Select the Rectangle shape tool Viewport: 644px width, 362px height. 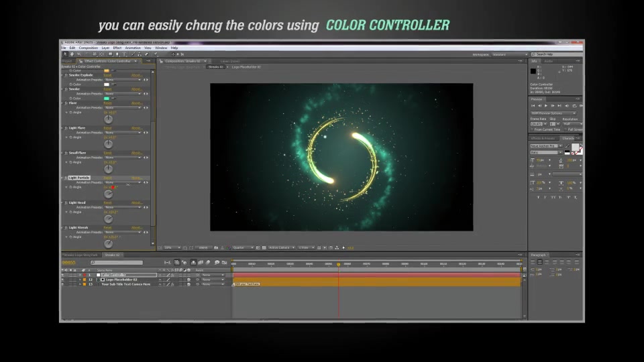coord(110,54)
